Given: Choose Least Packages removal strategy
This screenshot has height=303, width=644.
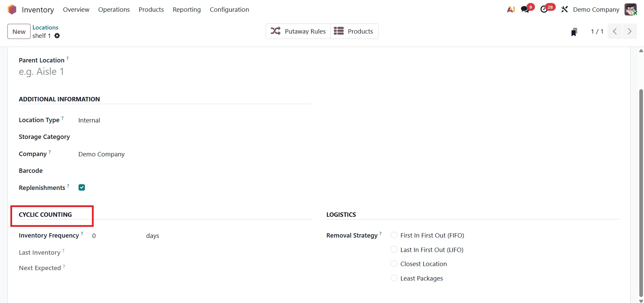Looking at the screenshot, I should tap(393, 278).
